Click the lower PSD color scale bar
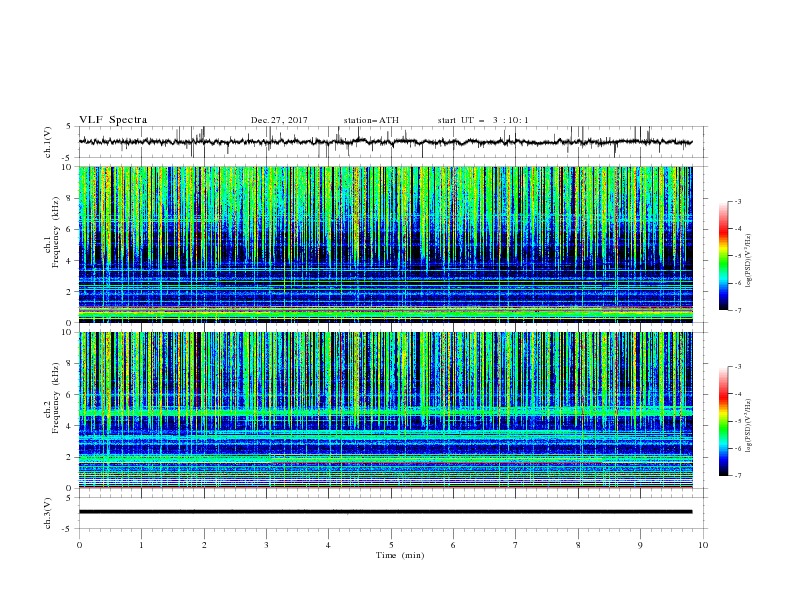The image size is (792, 612). [x=723, y=421]
